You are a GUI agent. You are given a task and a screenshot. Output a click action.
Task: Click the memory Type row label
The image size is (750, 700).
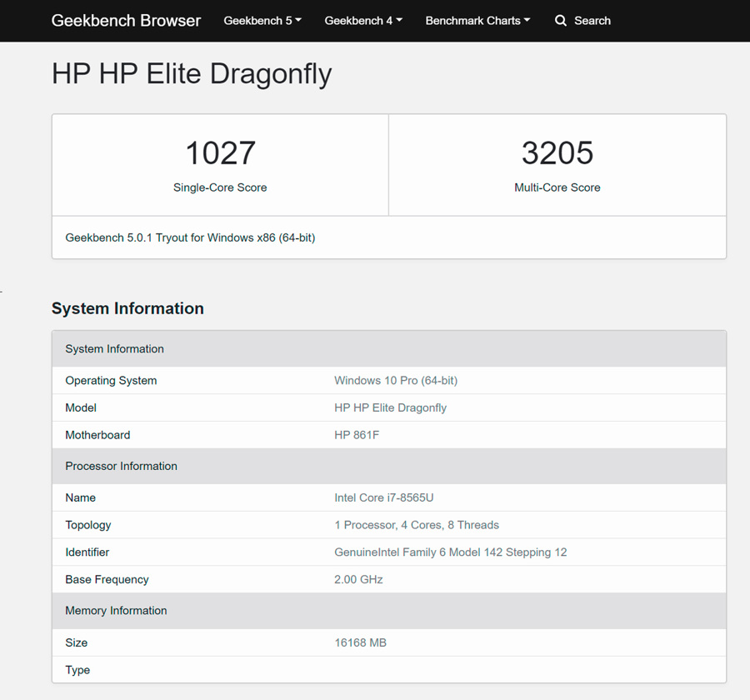coord(77,670)
